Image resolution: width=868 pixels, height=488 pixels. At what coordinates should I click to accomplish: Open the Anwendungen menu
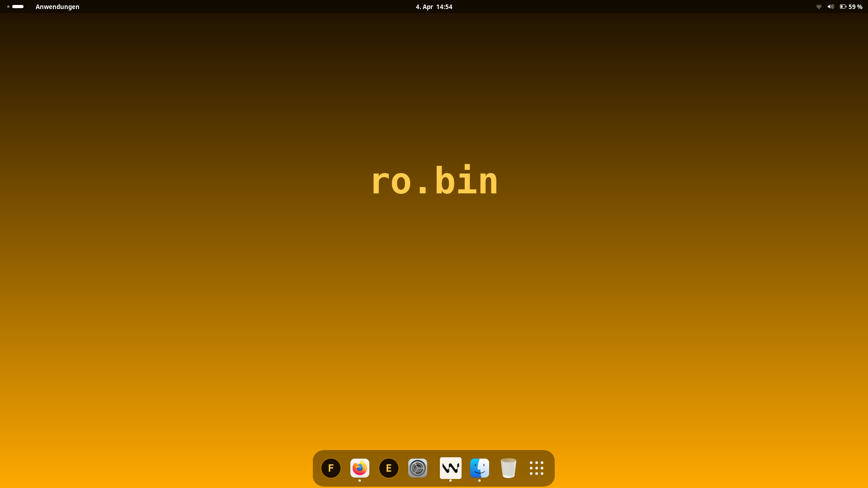57,7
